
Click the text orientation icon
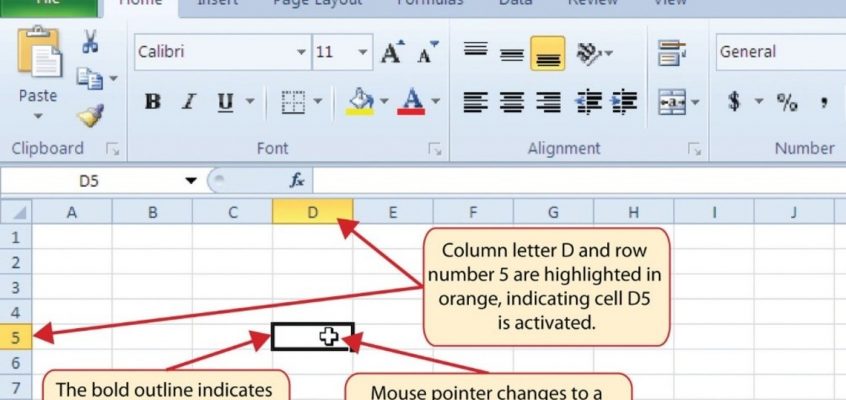589,53
